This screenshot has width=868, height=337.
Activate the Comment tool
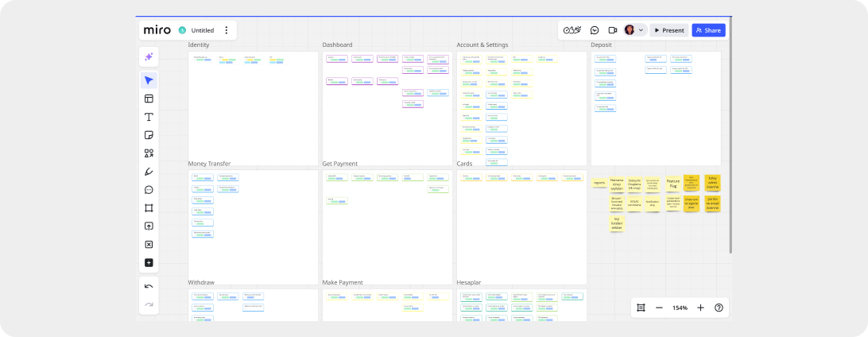[x=149, y=190]
